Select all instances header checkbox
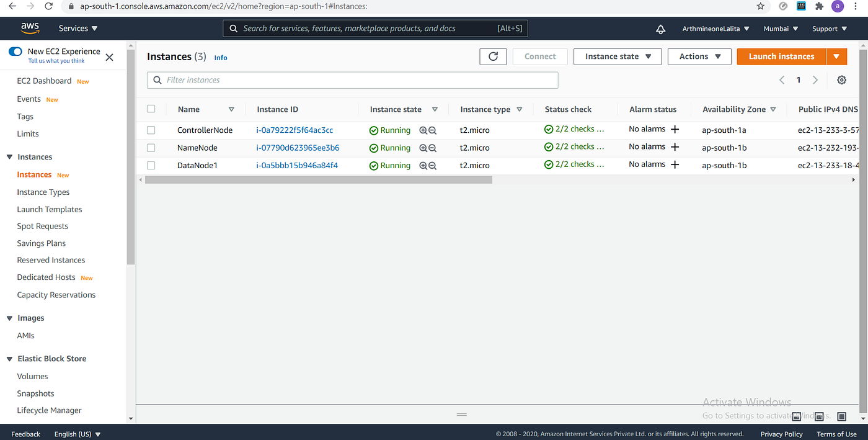Viewport: 868px width, 440px height. (x=151, y=109)
